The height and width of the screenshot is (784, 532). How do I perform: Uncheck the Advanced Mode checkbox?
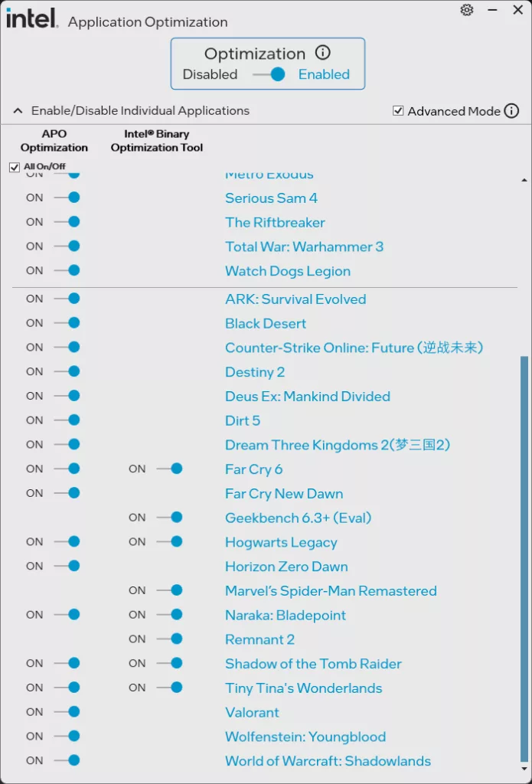399,110
